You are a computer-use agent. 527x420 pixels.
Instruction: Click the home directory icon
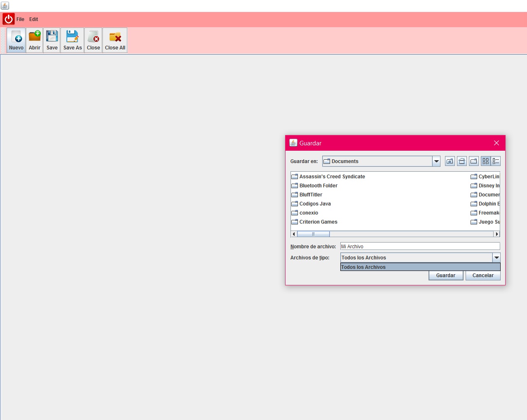tap(462, 161)
